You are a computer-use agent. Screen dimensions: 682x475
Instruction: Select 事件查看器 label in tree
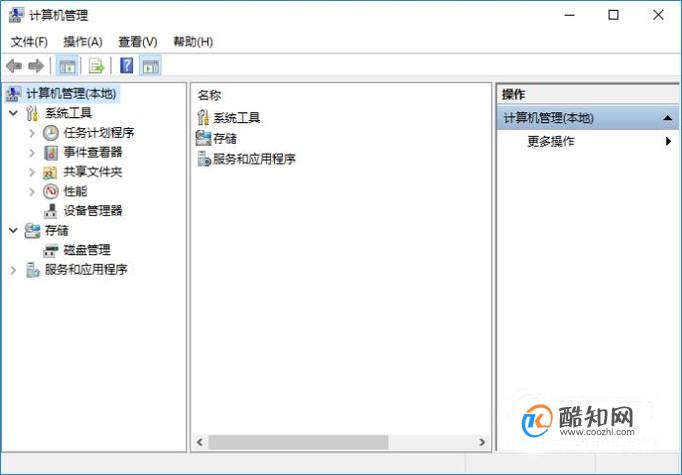[x=93, y=152]
